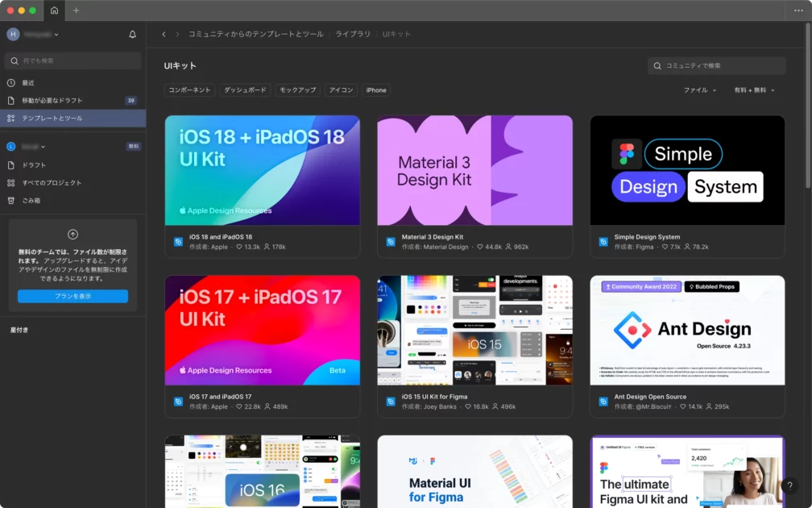Open the trash (ごみ箱) in sidebar
Screen dimensions: 812x508
pos(31,200)
